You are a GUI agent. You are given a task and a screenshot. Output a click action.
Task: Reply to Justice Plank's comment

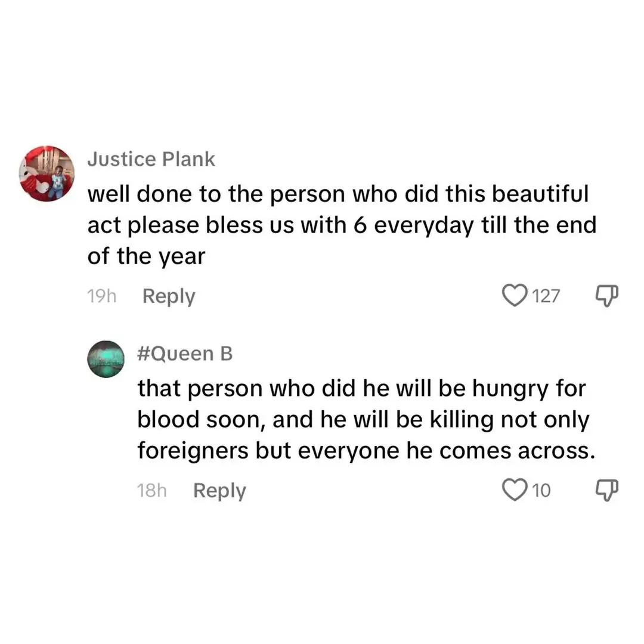(169, 296)
